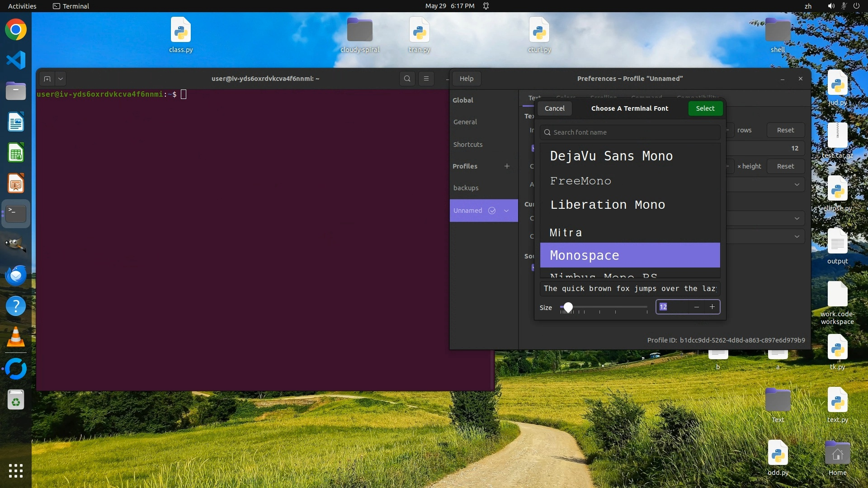The width and height of the screenshot is (868, 488).
Task: Open a new terminal tab via toolbar icon
Action: [47, 79]
